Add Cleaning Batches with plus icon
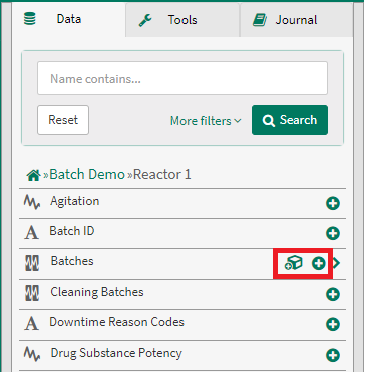 click(x=333, y=294)
